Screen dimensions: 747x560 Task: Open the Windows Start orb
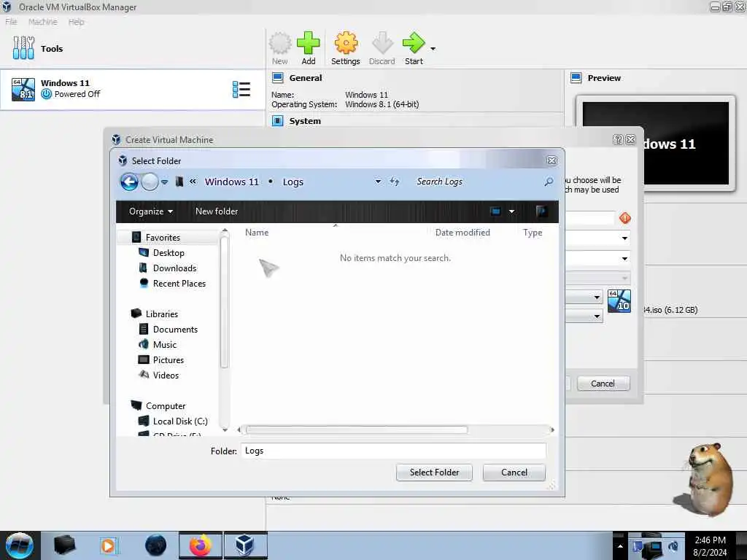coord(20,545)
